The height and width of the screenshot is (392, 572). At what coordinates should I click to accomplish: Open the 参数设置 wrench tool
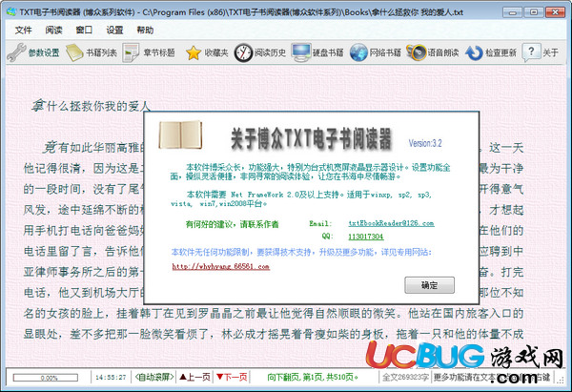coord(33,52)
